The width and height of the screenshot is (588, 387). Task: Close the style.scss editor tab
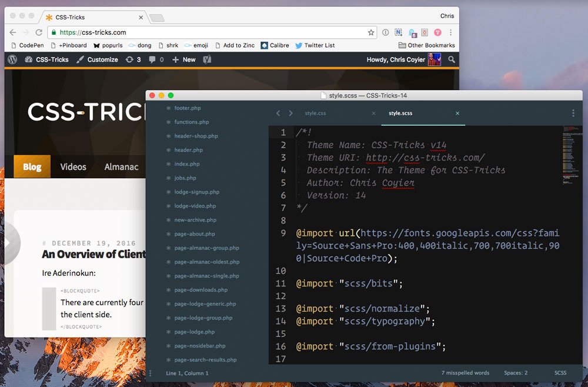coord(457,114)
